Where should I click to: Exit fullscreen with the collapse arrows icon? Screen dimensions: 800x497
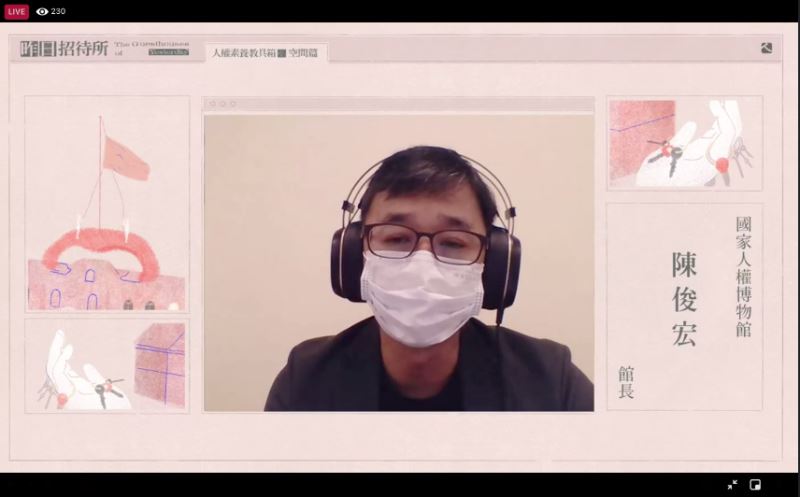(x=732, y=485)
